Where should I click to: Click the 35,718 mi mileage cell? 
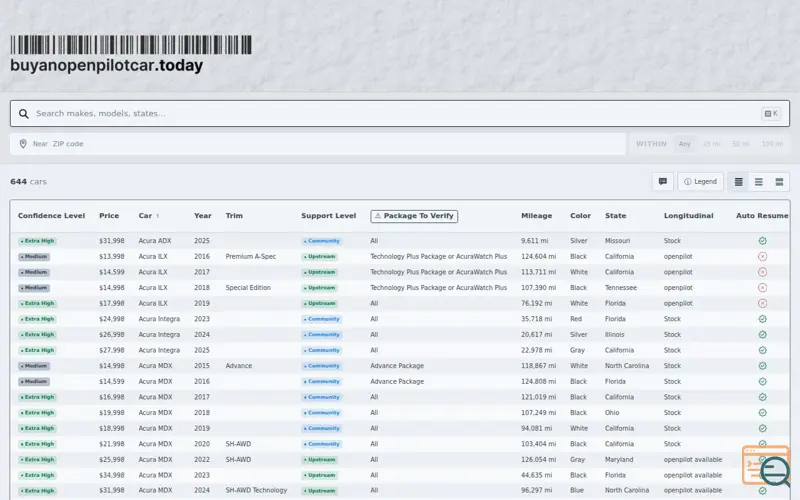[536, 319]
